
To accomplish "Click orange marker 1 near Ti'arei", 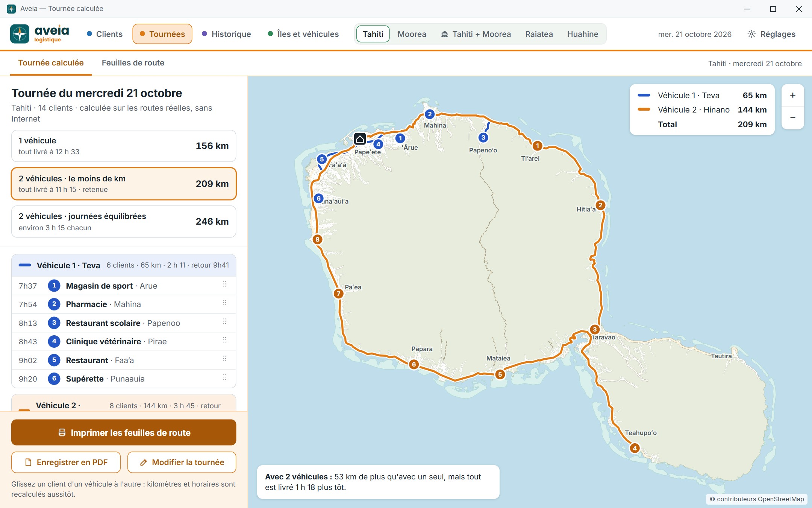I will pyautogui.click(x=538, y=146).
